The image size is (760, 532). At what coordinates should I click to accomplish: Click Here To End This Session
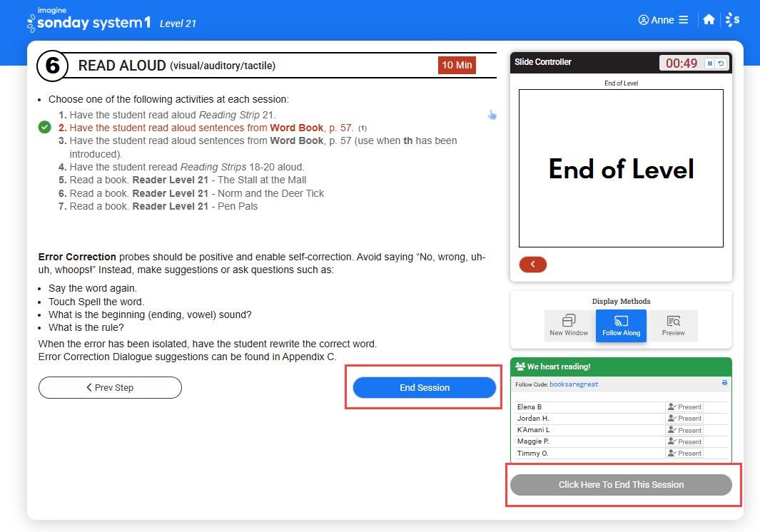coord(621,484)
